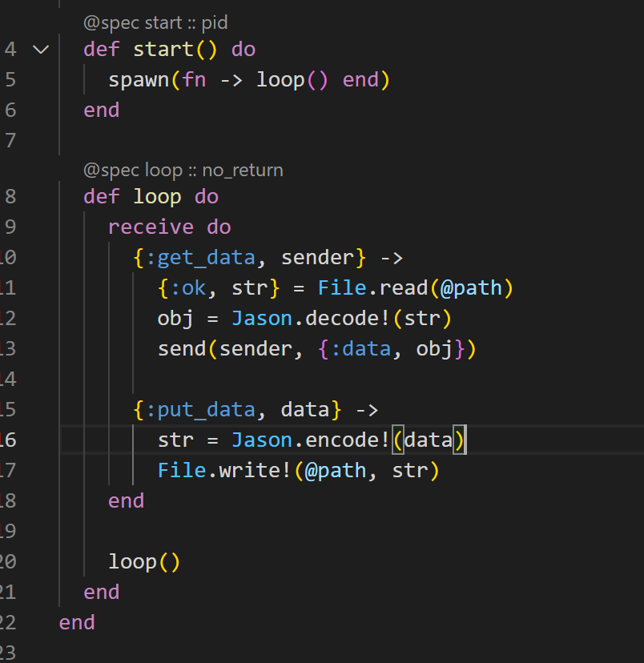Collapse the start function fold chevron
Image resolution: width=644 pixels, height=663 pixels.
click(x=41, y=50)
